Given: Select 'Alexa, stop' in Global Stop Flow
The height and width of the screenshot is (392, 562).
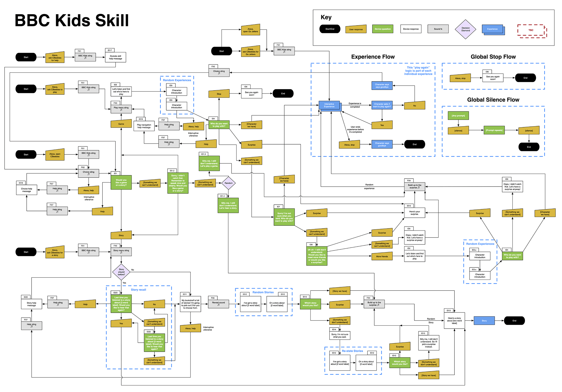Looking at the screenshot, I should coord(460,78).
